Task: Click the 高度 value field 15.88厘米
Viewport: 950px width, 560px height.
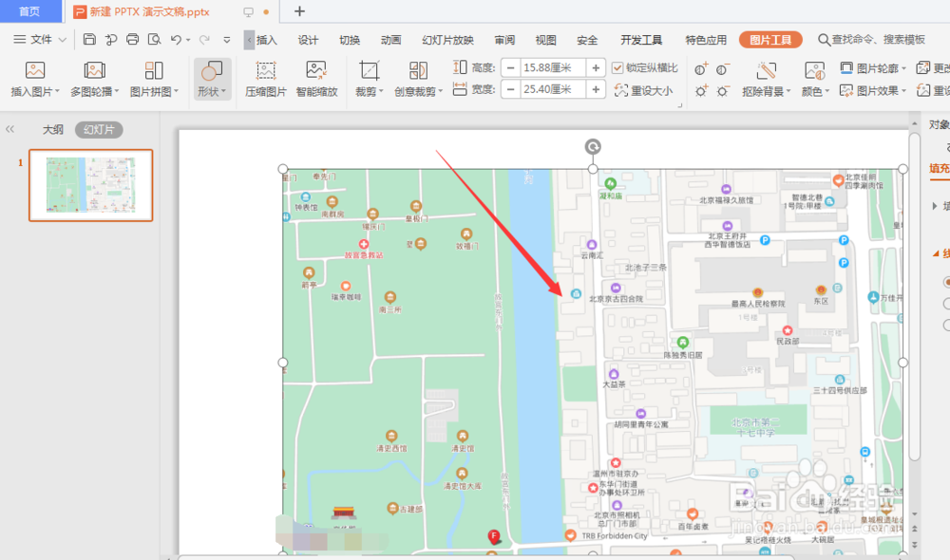Action: [553, 67]
